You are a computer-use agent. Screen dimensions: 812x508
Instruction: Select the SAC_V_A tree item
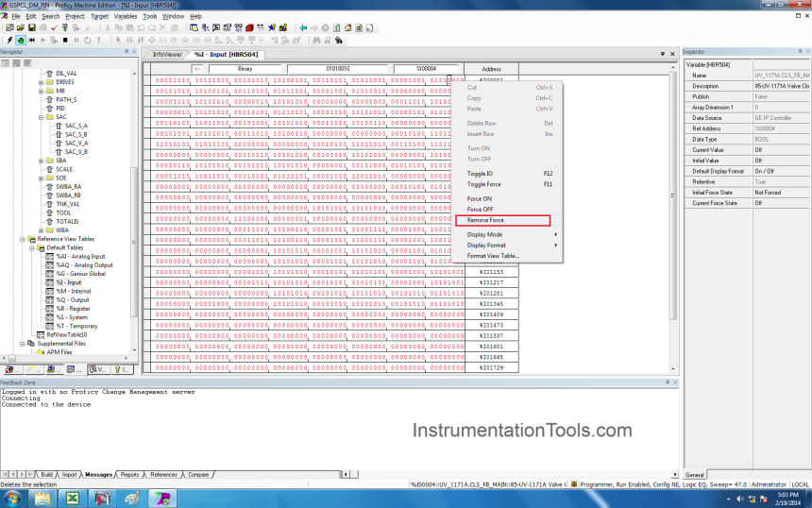tap(76, 143)
